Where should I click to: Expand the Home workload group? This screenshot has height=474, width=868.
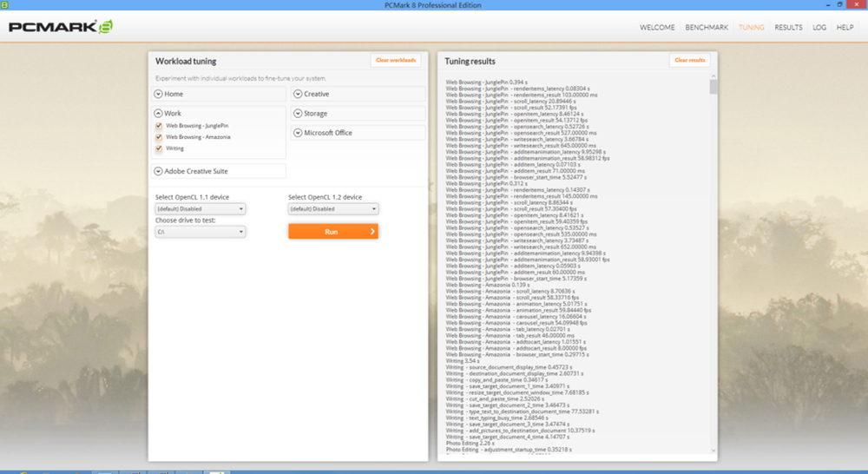tap(219, 94)
